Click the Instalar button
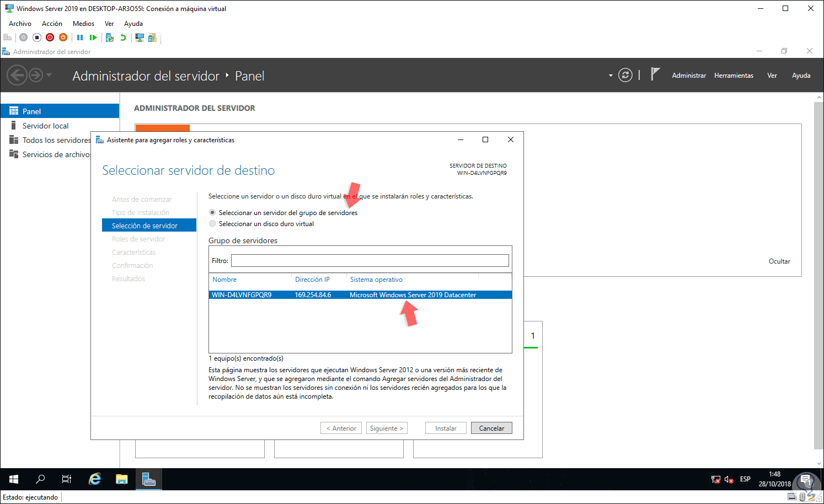This screenshot has width=824, height=504. click(x=446, y=428)
